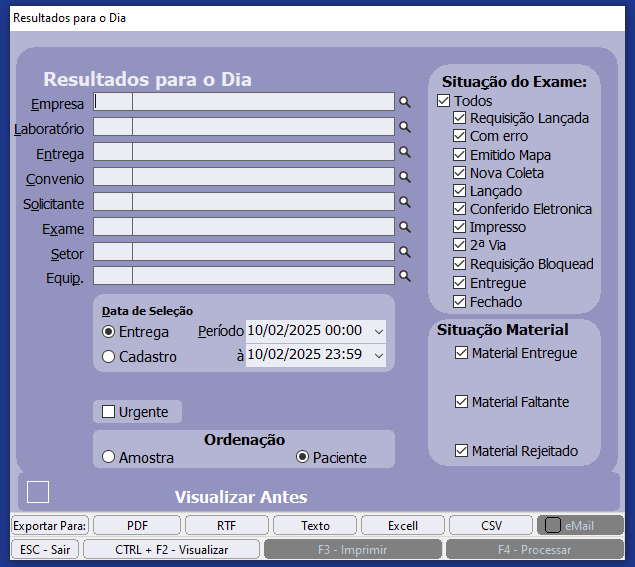Choose Amostra ordering option
The width and height of the screenshot is (635, 567).
tap(109, 458)
